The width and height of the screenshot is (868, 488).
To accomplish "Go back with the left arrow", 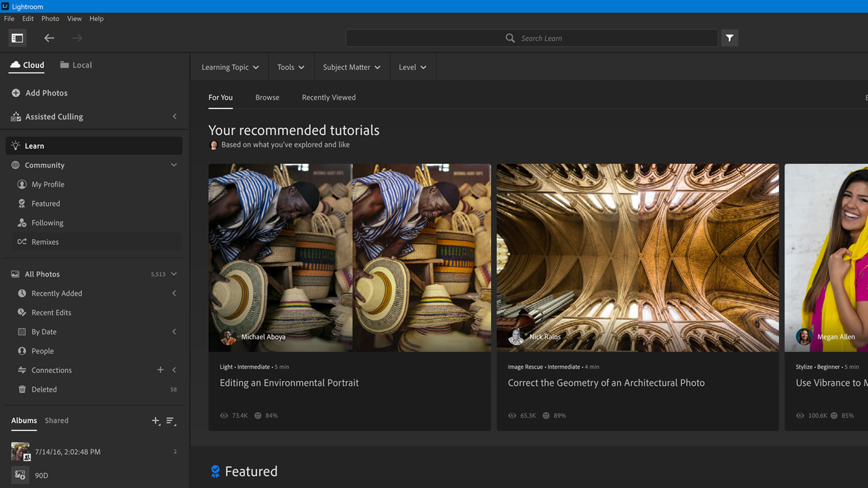I will tap(49, 39).
